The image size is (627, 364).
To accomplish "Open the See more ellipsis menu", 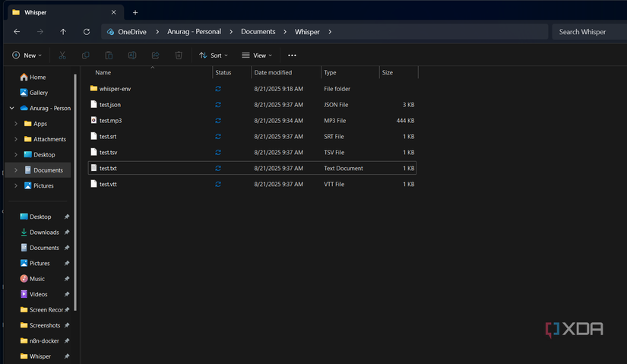I will pos(292,55).
